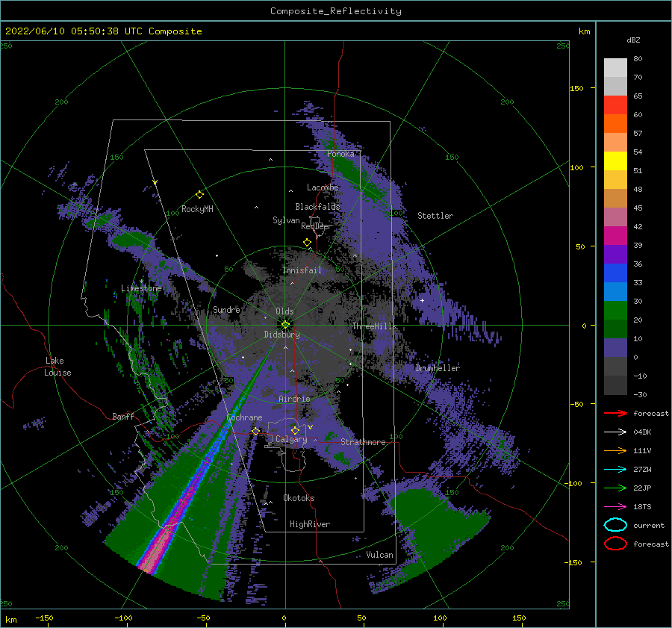Screen dimensions: 672x628
Task: Click the Blackfalds town label
Action: click(317, 207)
